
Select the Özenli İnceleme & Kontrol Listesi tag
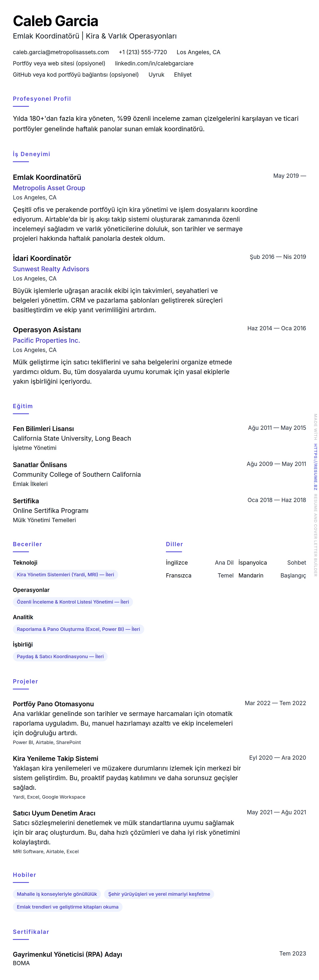(73, 602)
